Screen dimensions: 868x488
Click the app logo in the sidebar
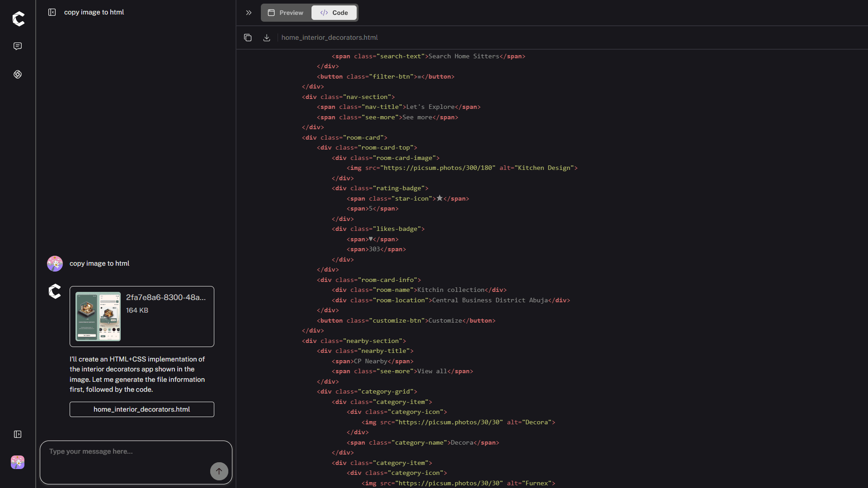pos(18,19)
